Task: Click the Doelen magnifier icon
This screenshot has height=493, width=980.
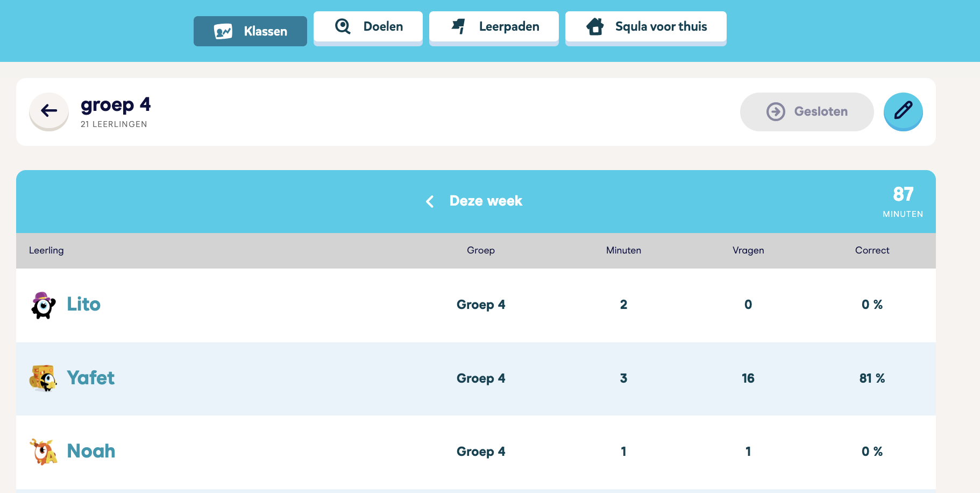Action: pyautogui.click(x=343, y=26)
